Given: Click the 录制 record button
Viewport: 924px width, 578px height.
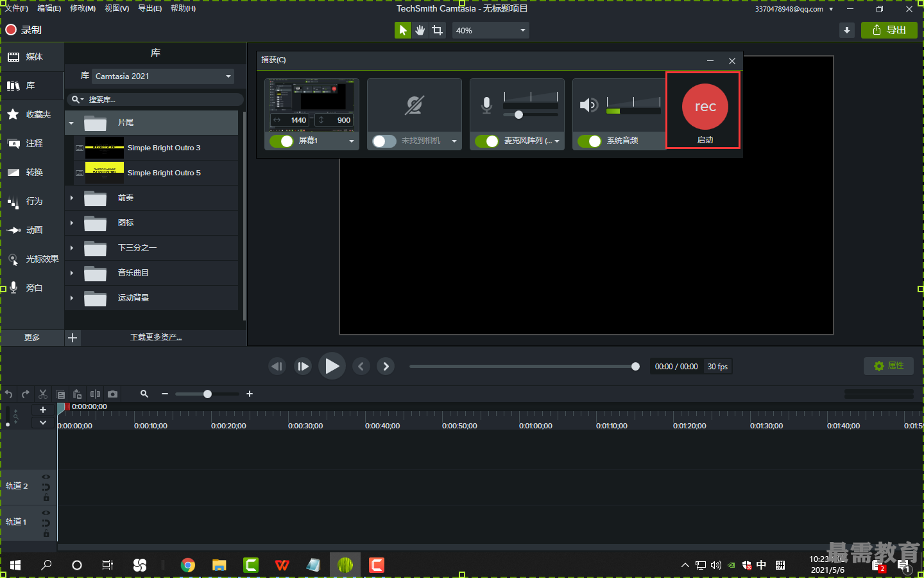Looking at the screenshot, I should coord(23,30).
